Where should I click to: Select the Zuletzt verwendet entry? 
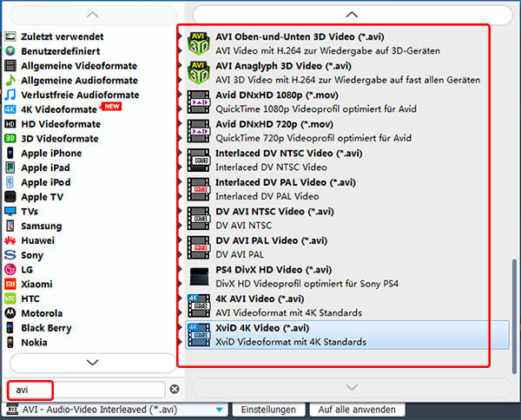[63, 36]
